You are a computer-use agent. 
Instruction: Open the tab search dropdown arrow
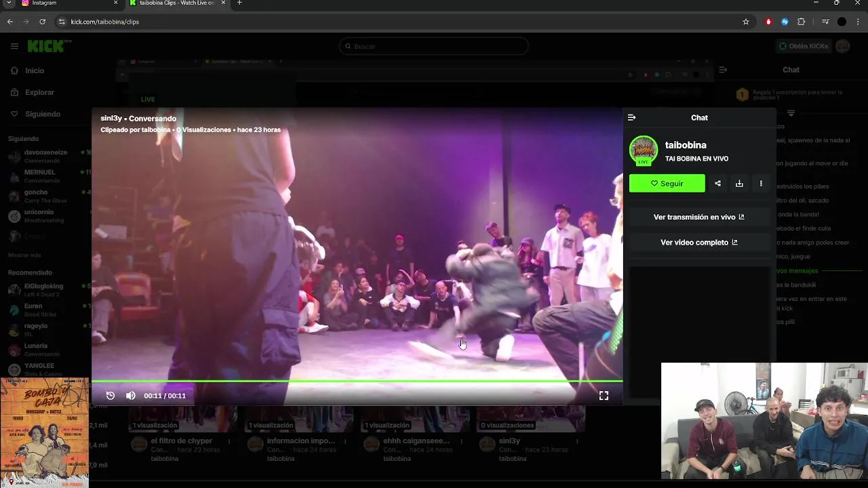point(8,3)
